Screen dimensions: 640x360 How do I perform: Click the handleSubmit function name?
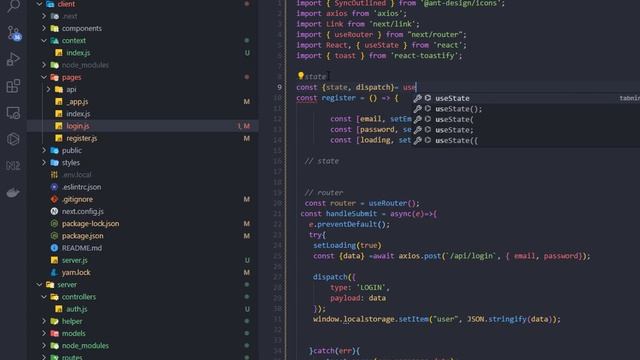pyautogui.click(x=352, y=214)
